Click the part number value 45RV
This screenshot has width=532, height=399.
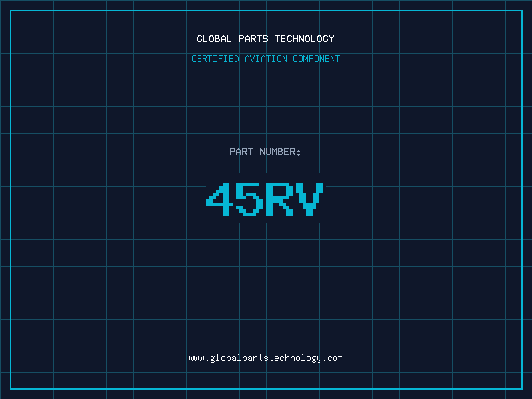(x=265, y=199)
